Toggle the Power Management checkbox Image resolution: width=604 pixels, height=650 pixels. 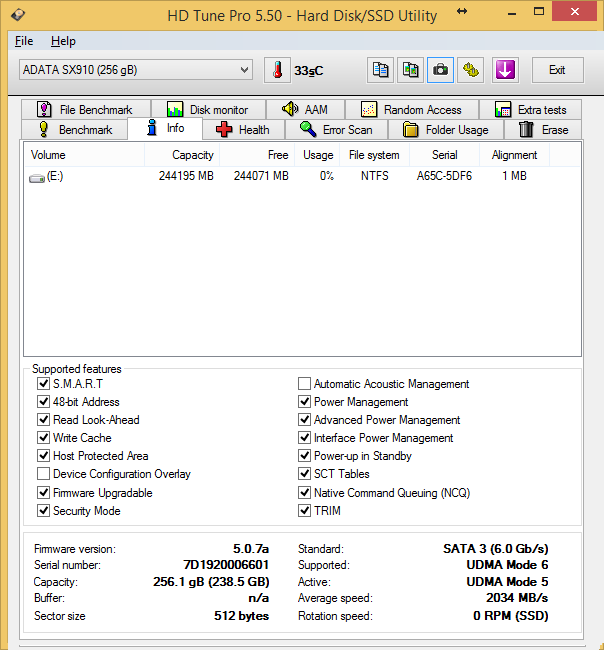pyautogui.click(x=304, y=401)
